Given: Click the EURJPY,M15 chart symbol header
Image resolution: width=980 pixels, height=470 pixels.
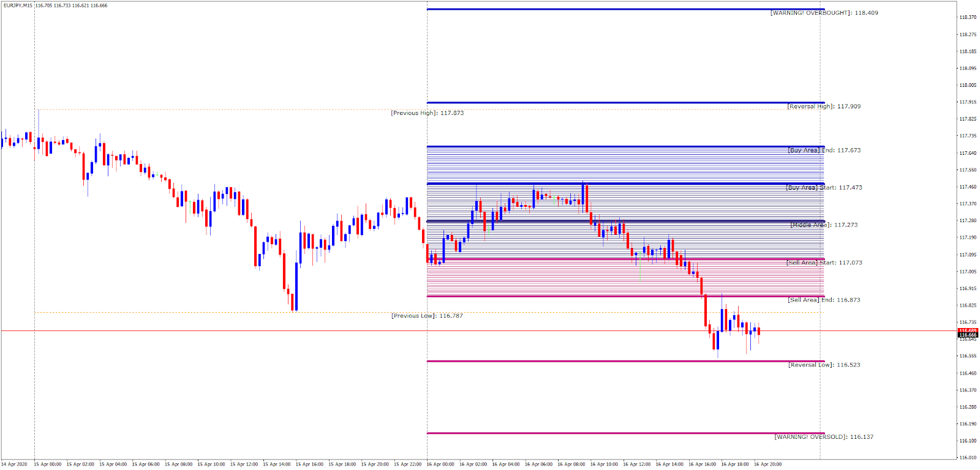Looking at the screenshot, I should (55, 6).
